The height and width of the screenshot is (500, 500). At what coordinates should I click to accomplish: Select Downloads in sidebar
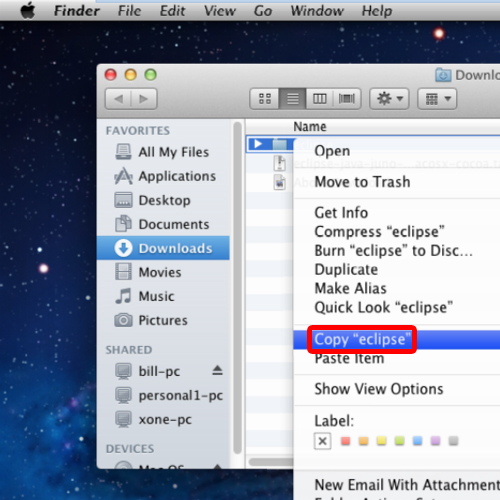tap(163, 248)
